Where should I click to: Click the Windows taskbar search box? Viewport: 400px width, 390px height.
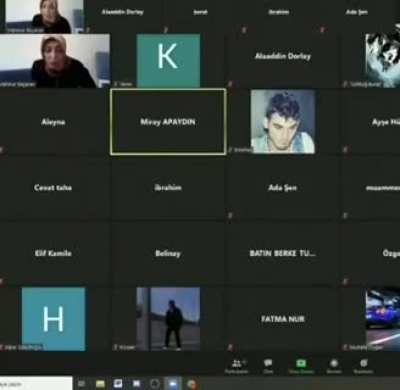[x=36, y=384]
